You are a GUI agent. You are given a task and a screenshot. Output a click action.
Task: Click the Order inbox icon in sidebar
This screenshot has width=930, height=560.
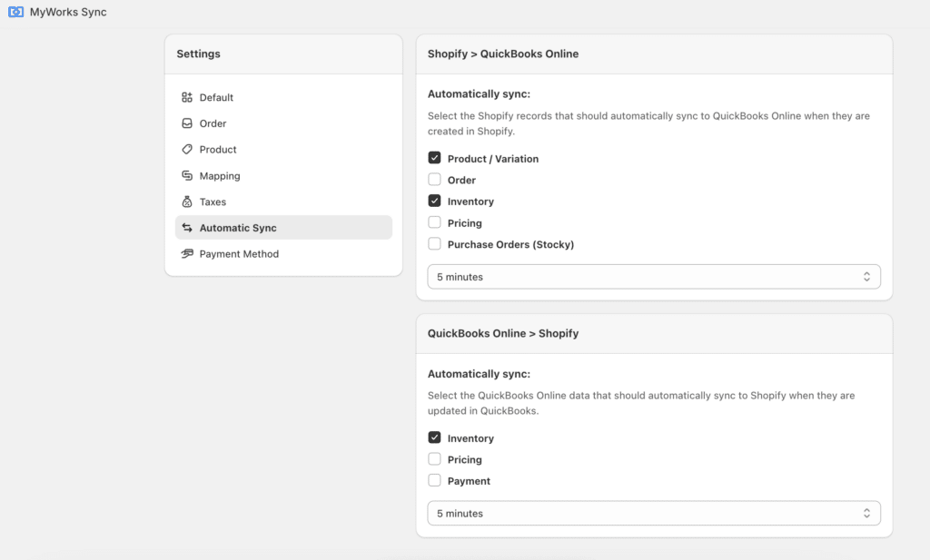point(187,123)
